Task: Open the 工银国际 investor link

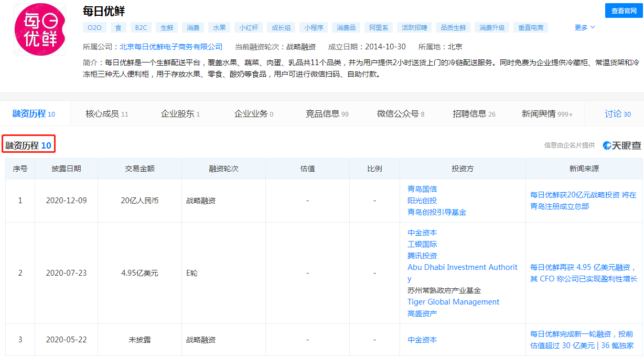Action: pos(422,244)
